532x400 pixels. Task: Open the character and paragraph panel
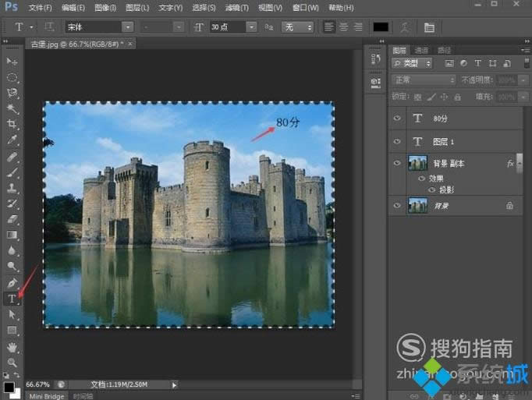(x=429, y=27)
